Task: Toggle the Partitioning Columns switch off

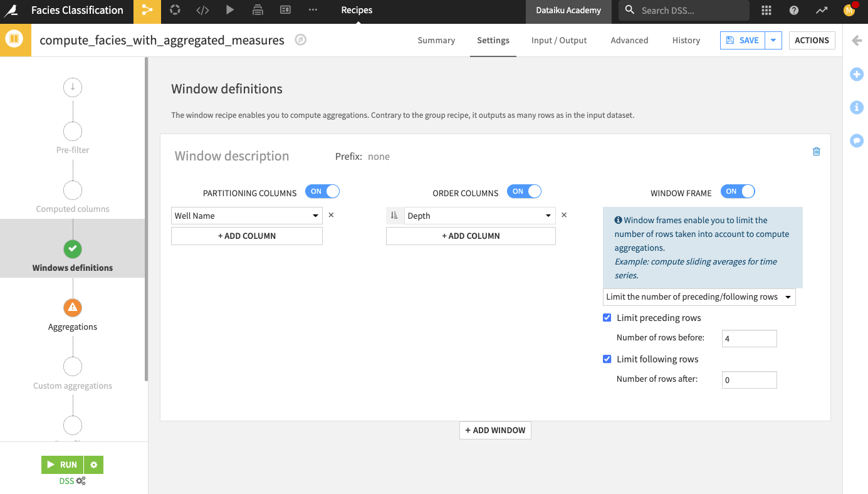Action: pyautogui.click(x=322, y=192)
